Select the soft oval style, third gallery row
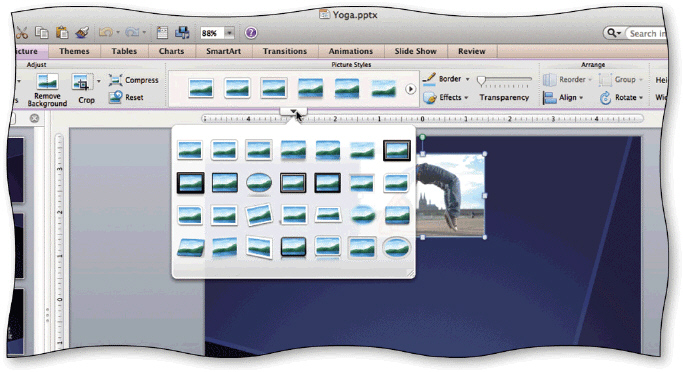Screen dimensions: 683x372 (362, 215)
